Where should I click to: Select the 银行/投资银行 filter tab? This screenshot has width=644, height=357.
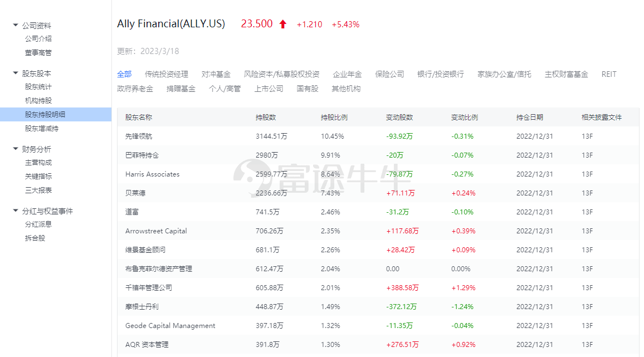[x=440, y=75]
